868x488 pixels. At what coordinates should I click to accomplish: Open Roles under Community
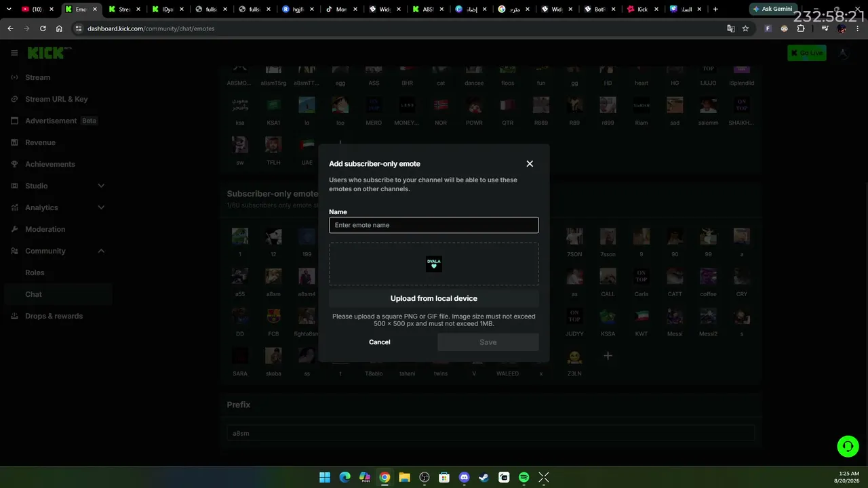coord(35,272)
